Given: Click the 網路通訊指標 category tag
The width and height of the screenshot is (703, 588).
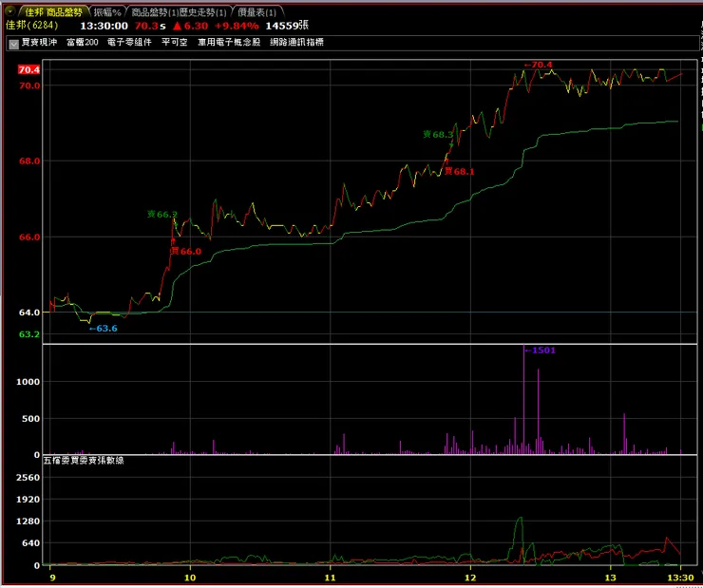Looking at the screenshot, I should 296,43.
